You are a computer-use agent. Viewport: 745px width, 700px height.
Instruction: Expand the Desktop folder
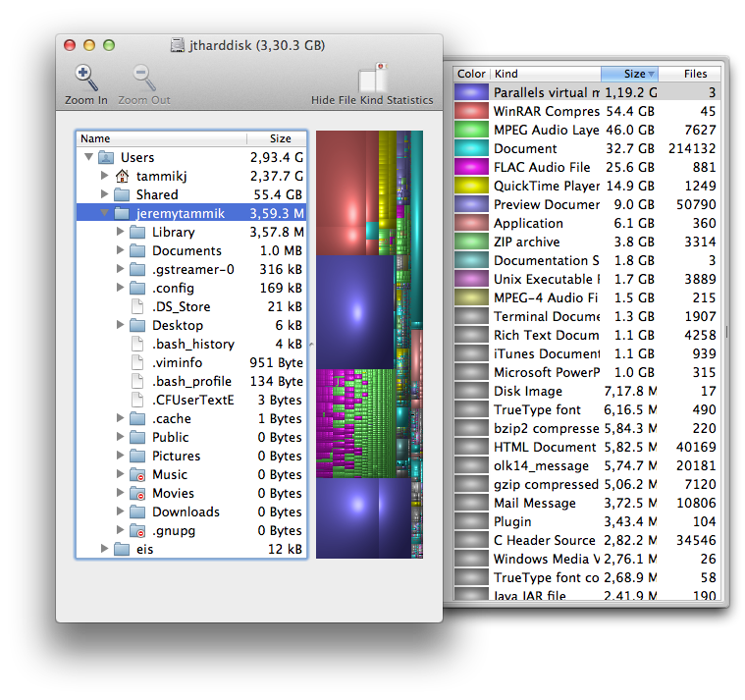pos(120,325)
